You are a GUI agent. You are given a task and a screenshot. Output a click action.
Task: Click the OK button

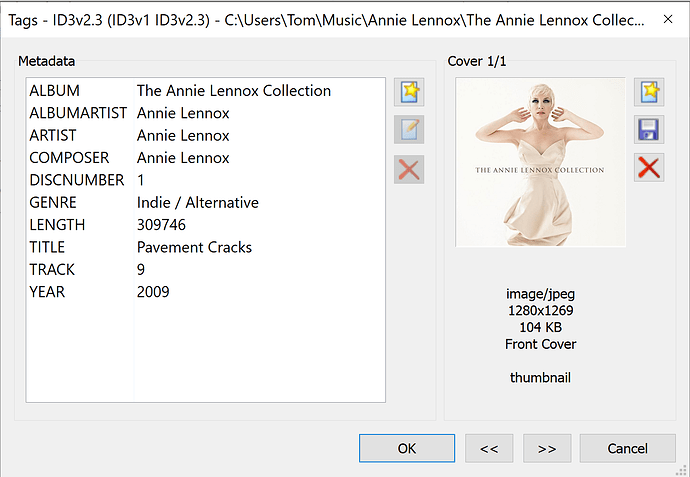click(407, 448)
